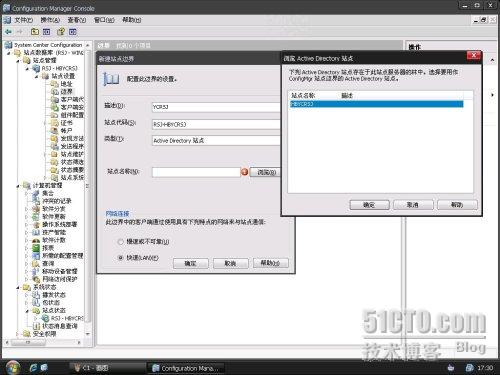
Task: Click the 集合 (Collections) node icon
Action: pyautogui.click(x=36, y=193)
